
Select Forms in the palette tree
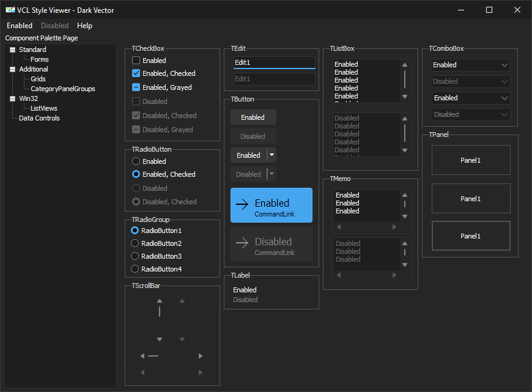coord(39,59)
